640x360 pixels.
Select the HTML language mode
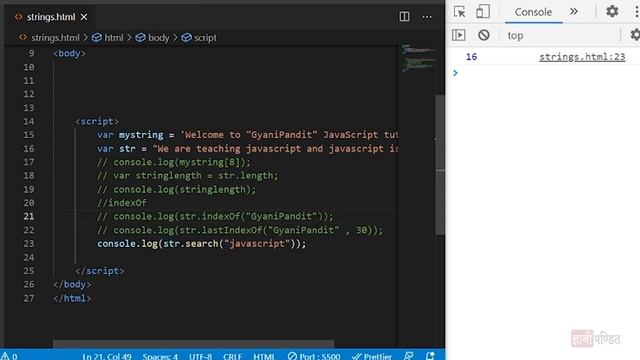[264, 356]
